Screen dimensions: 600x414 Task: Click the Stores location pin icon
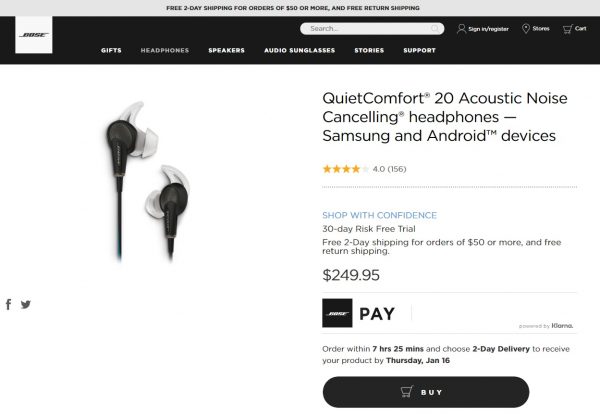[526, 29]
